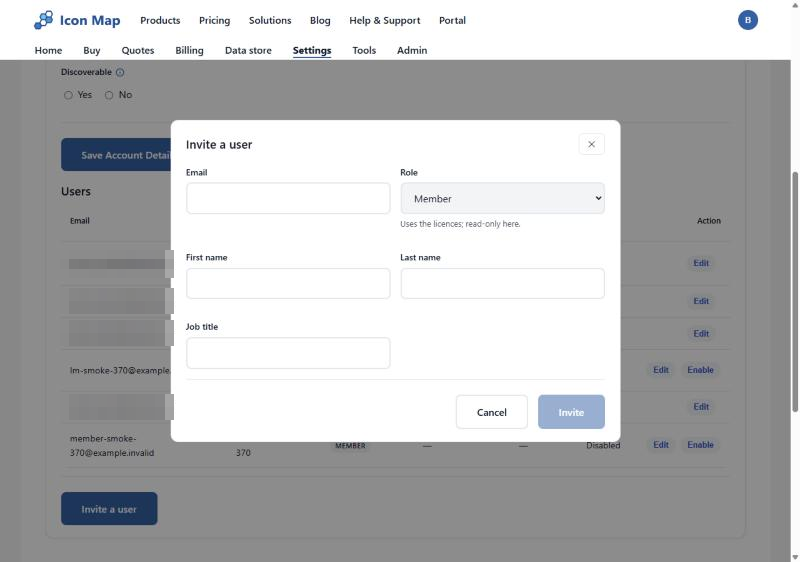Screen dimensions: 800x562
Task: Switch to the Buy tab
Action: pos(92,50)
